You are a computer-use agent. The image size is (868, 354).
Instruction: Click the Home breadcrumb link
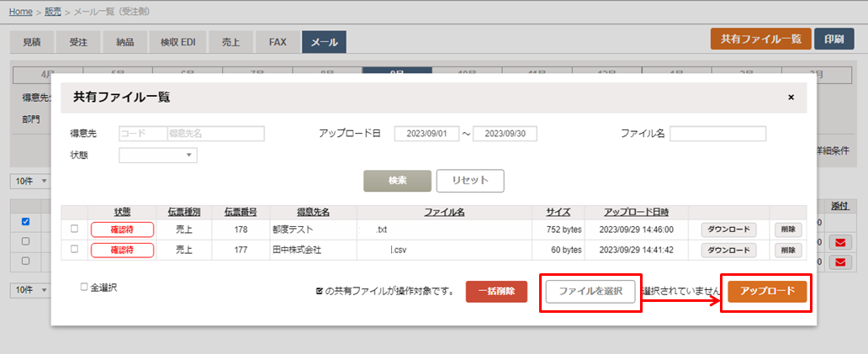point(21,11)
